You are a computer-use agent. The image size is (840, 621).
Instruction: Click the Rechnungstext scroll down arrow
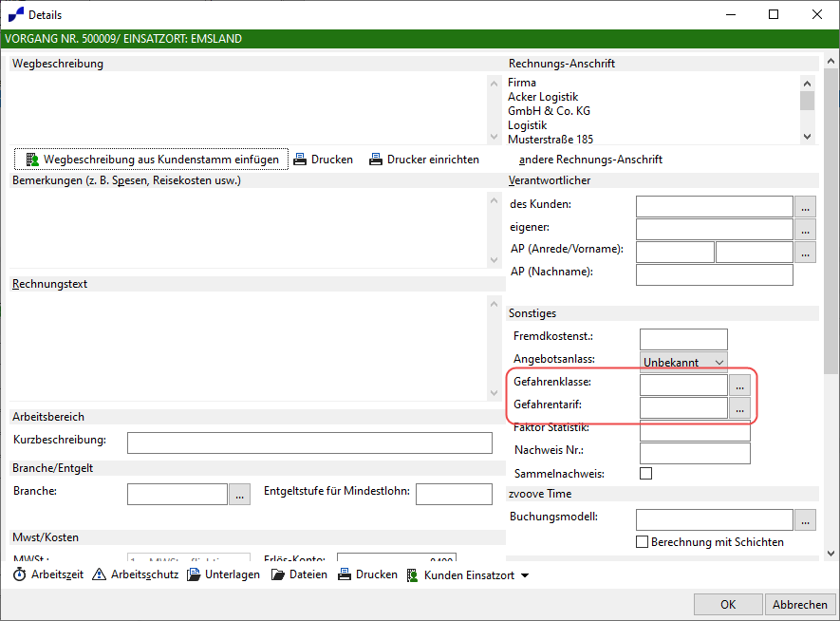point(494,393)
